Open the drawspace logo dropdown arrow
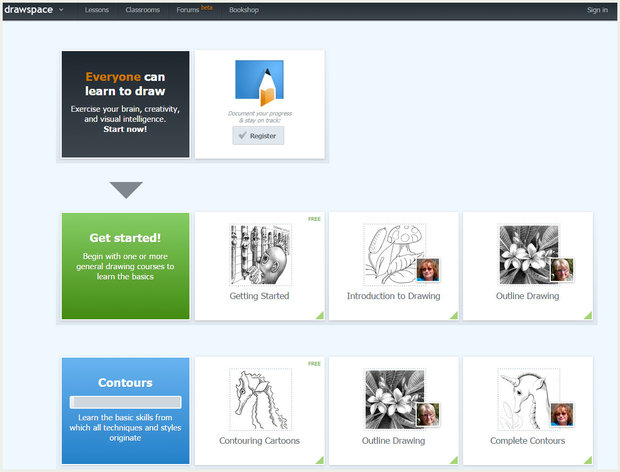This screenshot has height=472, width=620. 61,10
